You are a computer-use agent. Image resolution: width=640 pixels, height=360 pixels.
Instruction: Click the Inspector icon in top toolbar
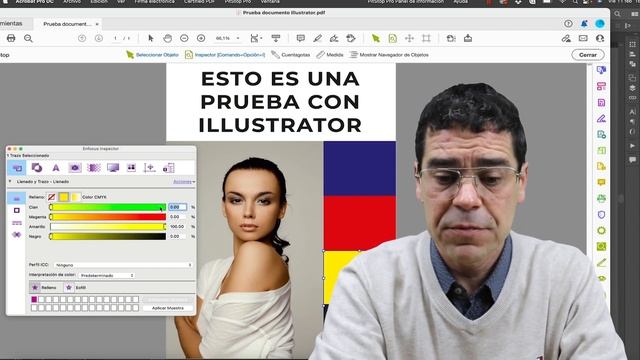(x=393, y=38)
